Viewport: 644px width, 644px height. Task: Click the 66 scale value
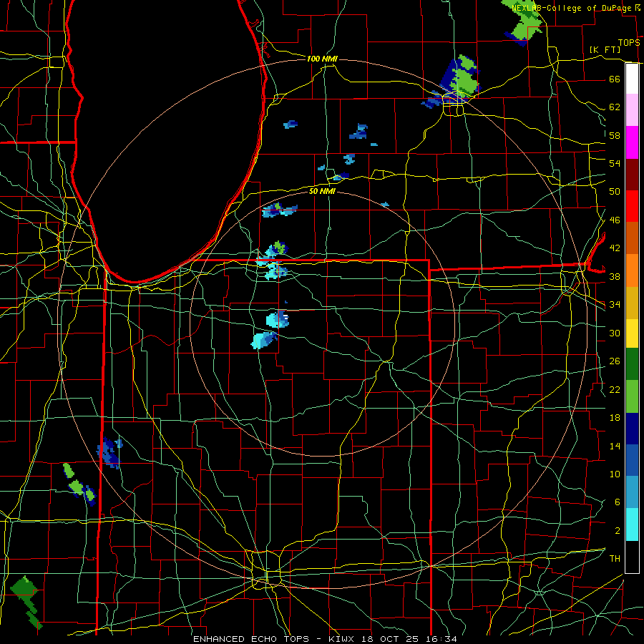(615, 79)
